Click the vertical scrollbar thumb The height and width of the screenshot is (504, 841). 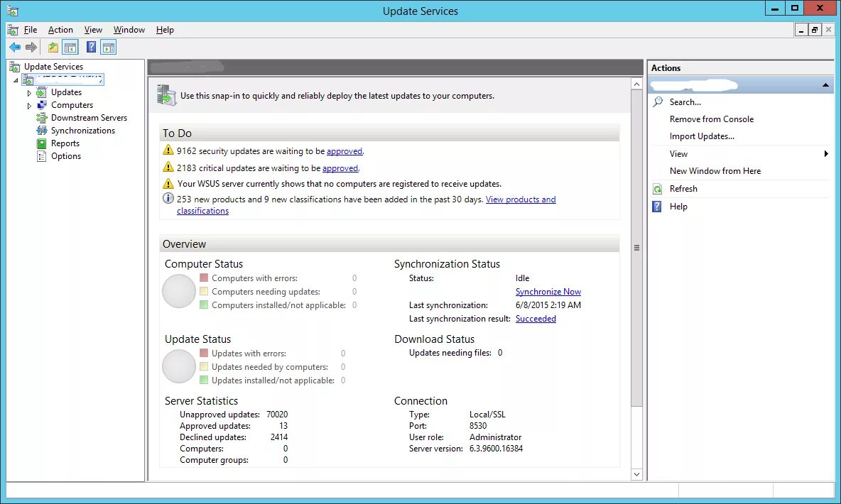[x=636, y=248]
